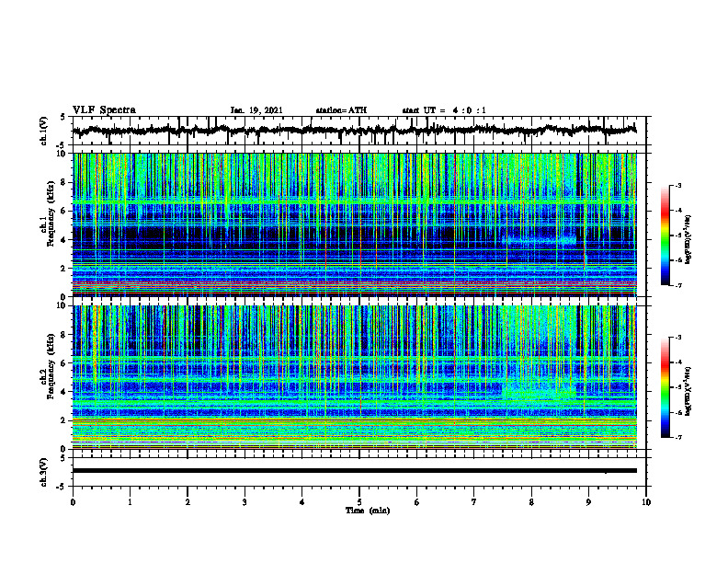
Task: Click the ch.3(V) axis label
Action: pos(44,473)
